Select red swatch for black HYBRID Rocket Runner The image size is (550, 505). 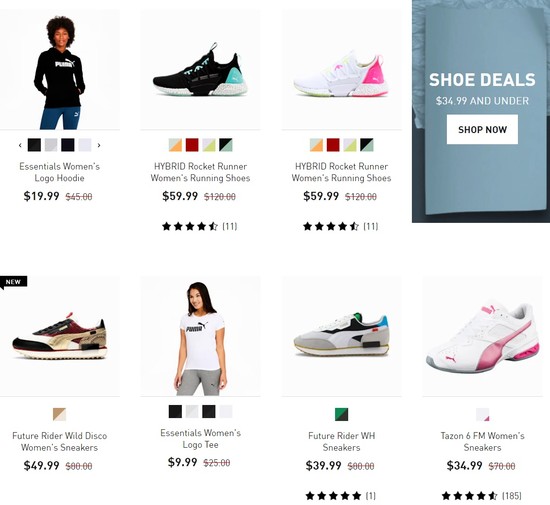coord(192,145)
